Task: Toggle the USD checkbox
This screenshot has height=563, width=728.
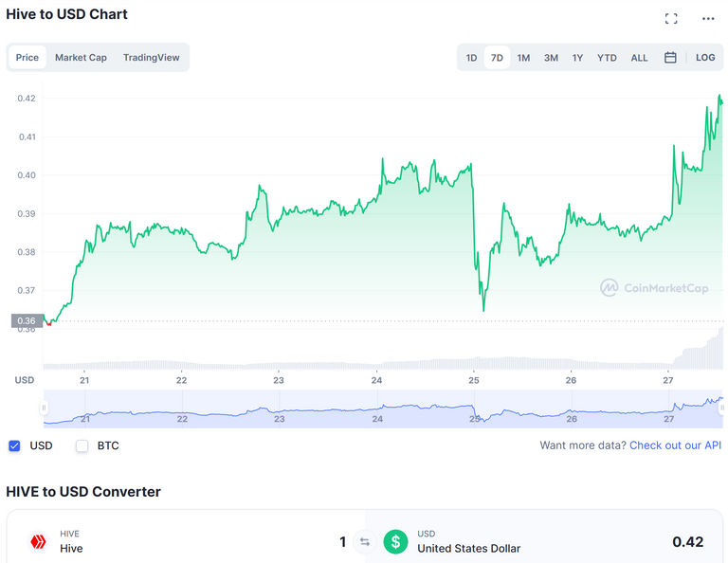Action: coord(14,445)
